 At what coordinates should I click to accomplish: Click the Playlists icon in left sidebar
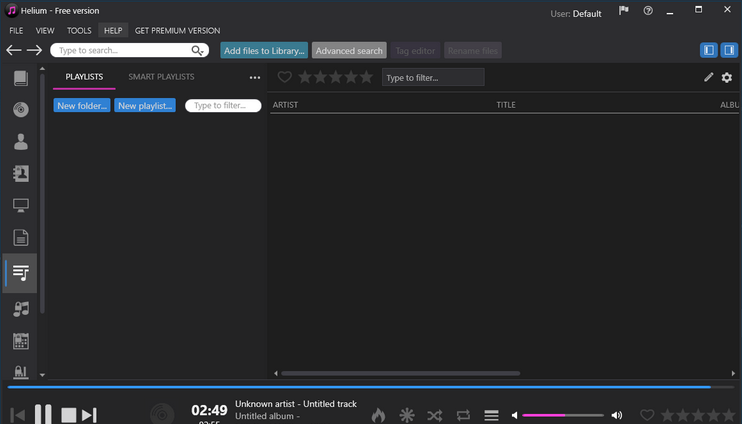(20, 273)
